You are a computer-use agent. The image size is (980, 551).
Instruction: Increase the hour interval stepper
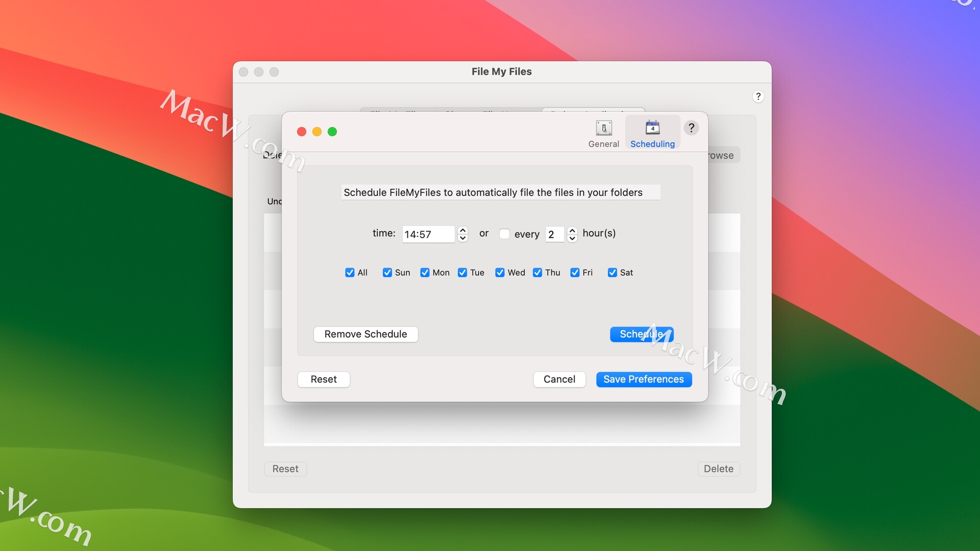point(572,230)
